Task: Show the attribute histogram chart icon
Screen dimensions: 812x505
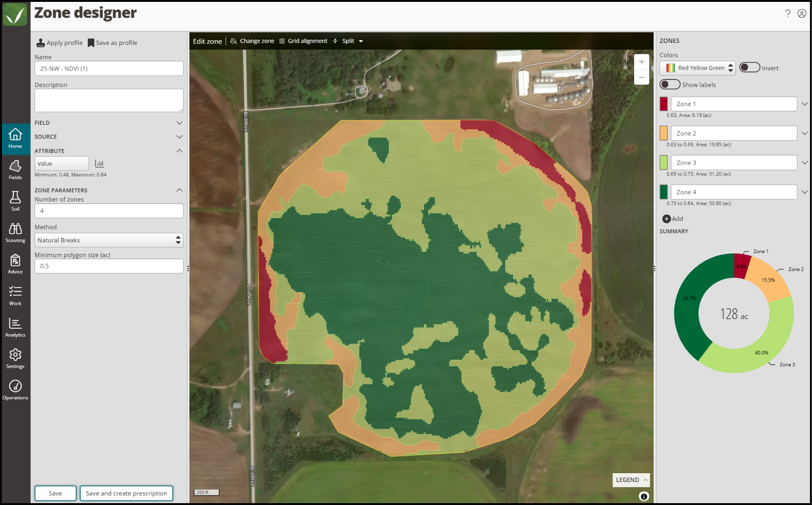Action: pyautogui.click(x=99, y=164)
